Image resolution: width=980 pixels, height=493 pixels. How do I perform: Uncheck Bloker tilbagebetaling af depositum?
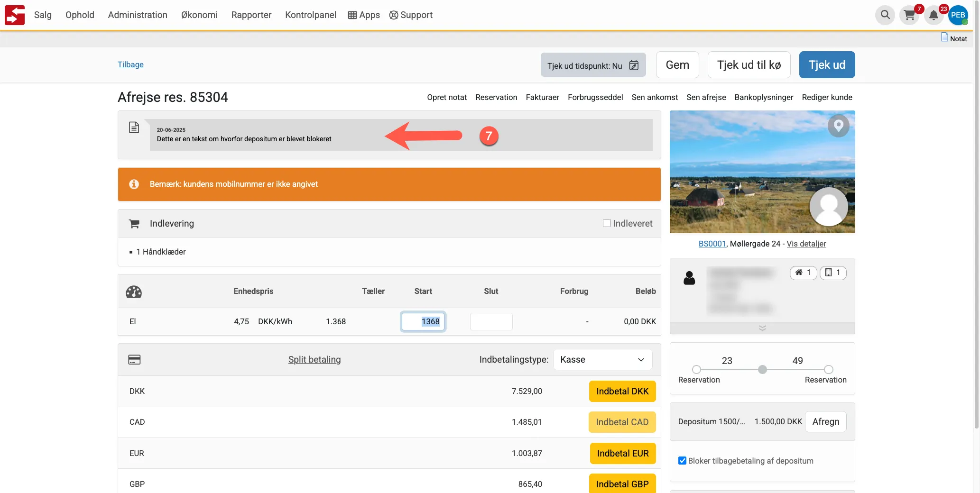coord(682,461)
